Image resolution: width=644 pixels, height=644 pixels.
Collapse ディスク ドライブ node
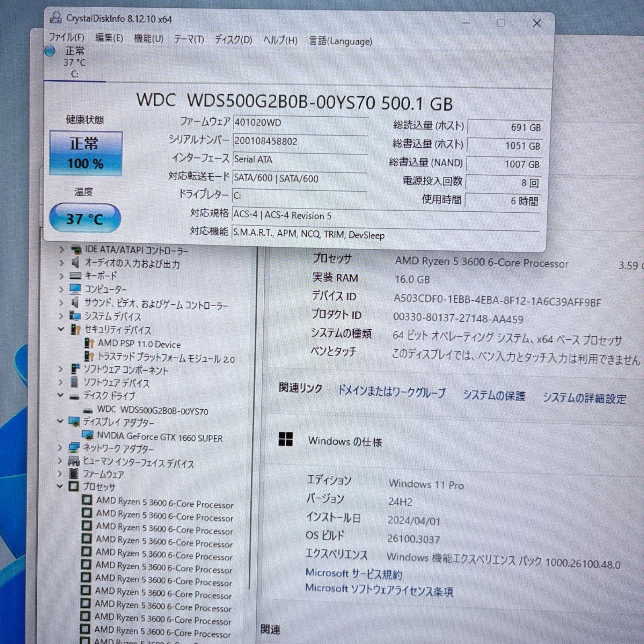60,395
